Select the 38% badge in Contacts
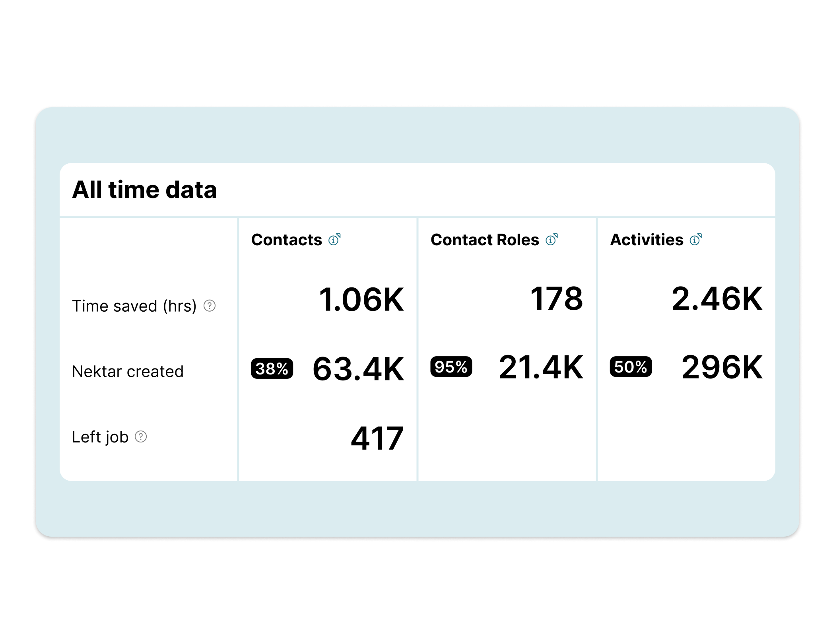The height and width of the screenshot is (644, 835). (x=272, y=369)
